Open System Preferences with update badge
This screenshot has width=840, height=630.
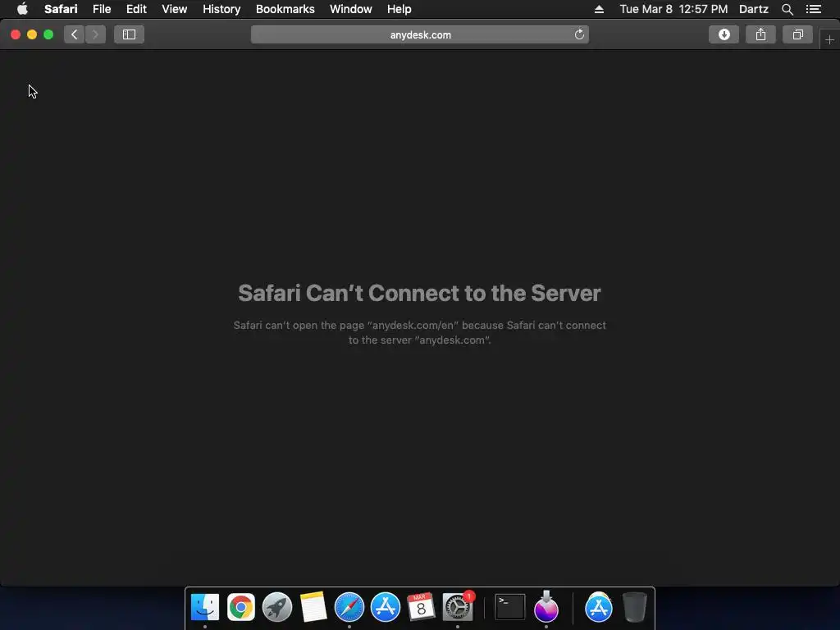pos(458,607)
